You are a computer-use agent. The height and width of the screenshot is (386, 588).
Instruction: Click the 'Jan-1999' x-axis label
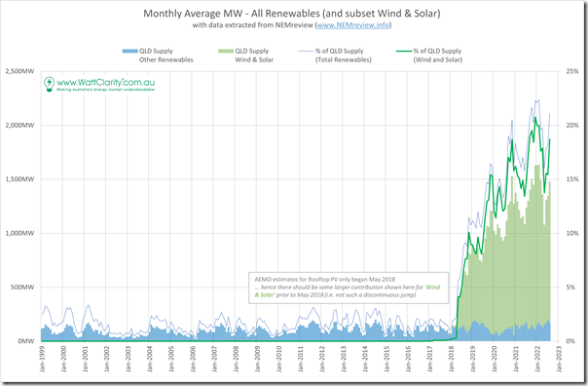point(42,359)
